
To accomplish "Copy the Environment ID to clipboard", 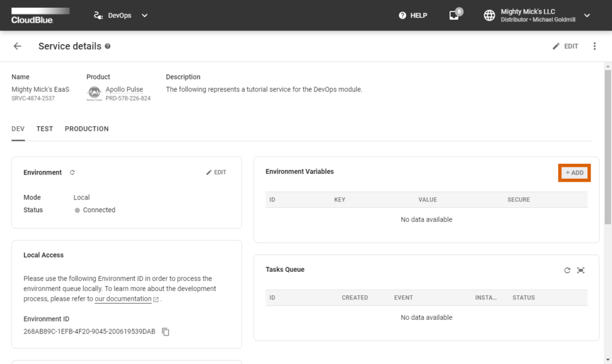I will click(166, 332).
